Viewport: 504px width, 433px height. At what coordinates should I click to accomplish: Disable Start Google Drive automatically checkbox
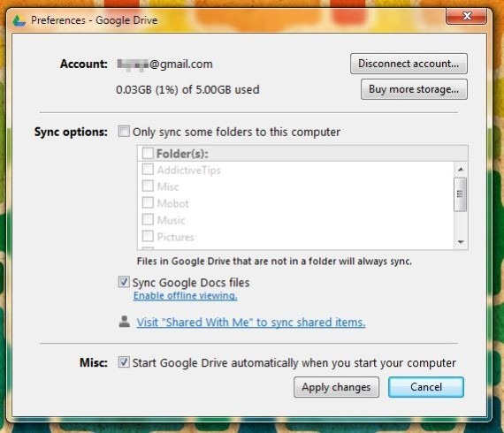click(x=124, y=362)
